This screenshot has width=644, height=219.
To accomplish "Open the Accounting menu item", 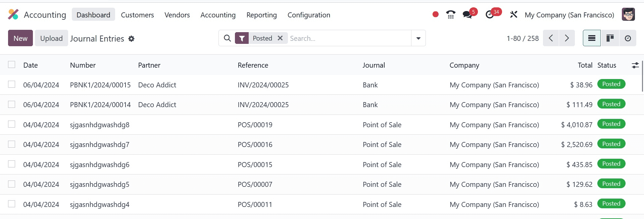I will tap(218, 15).
